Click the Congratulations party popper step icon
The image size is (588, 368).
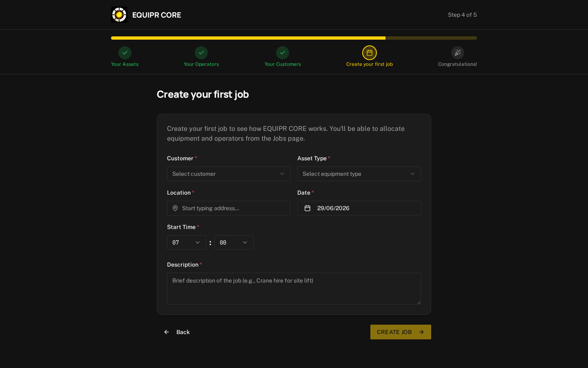point(458,53)
